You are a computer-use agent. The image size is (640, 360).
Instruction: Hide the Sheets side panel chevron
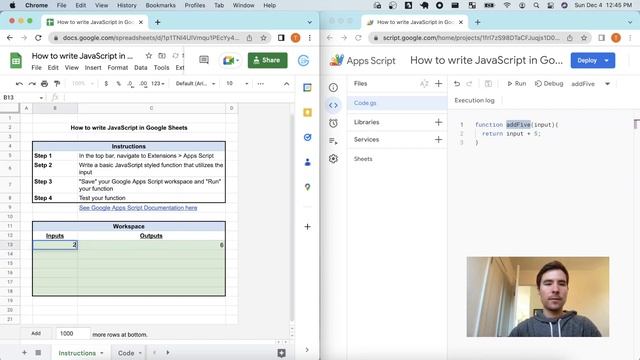(x=307, y=350)
